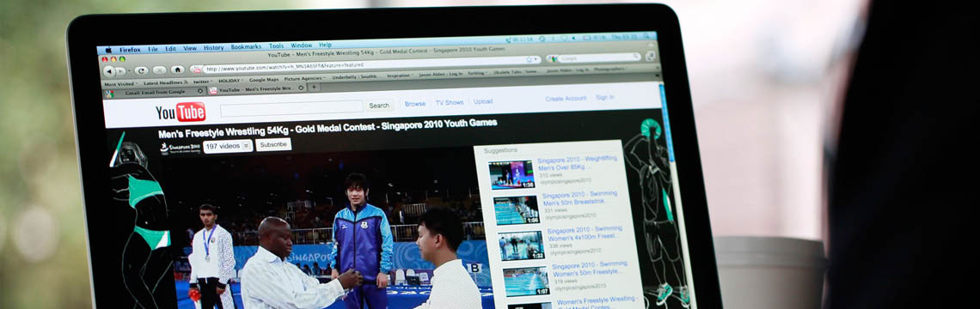Expand the HOLIDAY bookmarks folder
980x309 pixels.
click(230, 81)
